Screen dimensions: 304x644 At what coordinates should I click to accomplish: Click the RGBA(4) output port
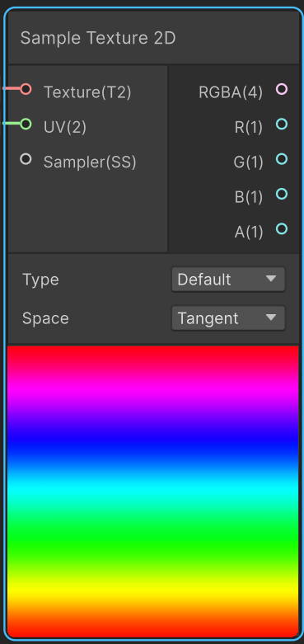(282, 89)
